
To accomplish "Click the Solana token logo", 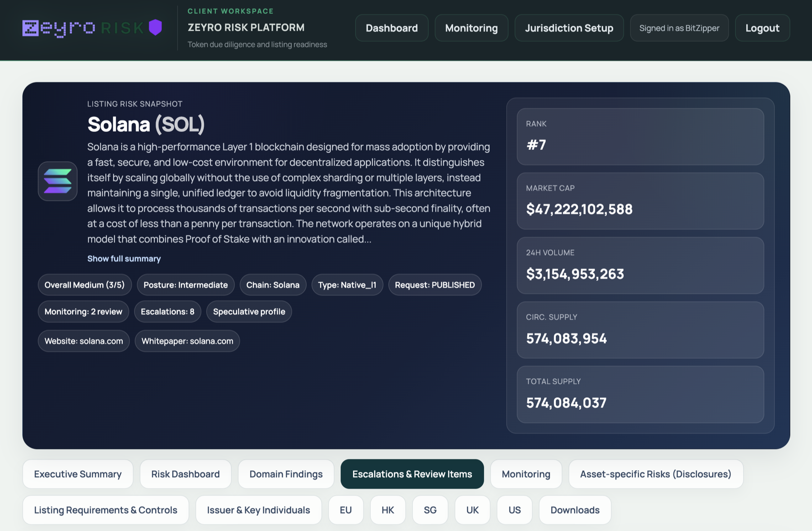I will click(x=57, y=181).
